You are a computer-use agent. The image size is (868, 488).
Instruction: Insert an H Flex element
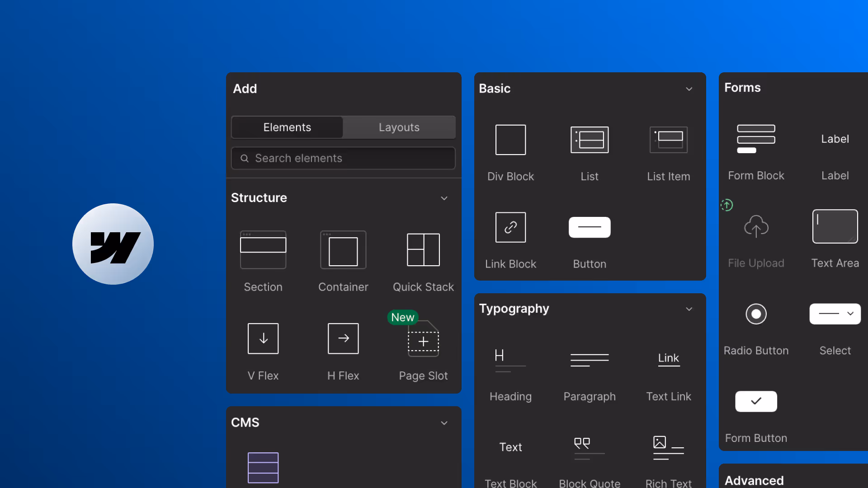pyautogui.click(x=343, y=338)
